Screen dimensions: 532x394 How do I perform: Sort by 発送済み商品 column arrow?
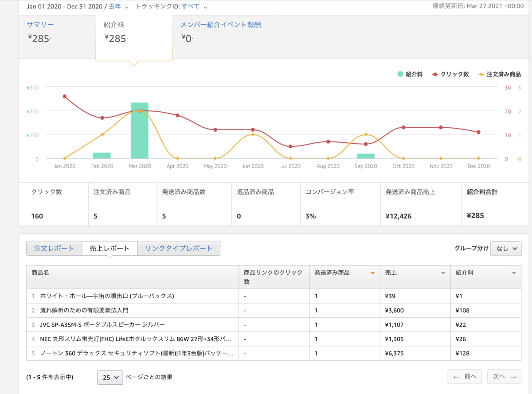coord(372,273)
